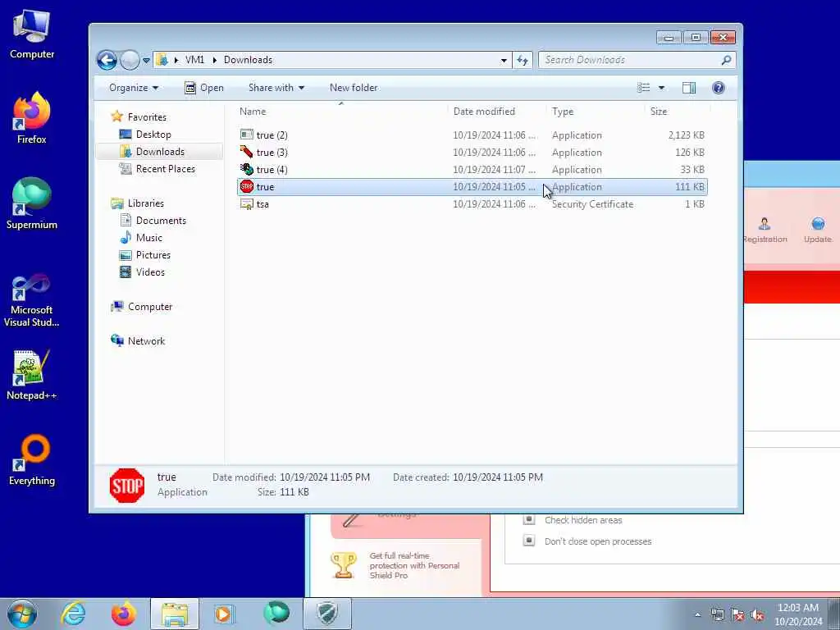Click the Downloads breadcrumb in address bar
Screen dimensions: 840x630
pyautogui.click(x=248, y=60)
